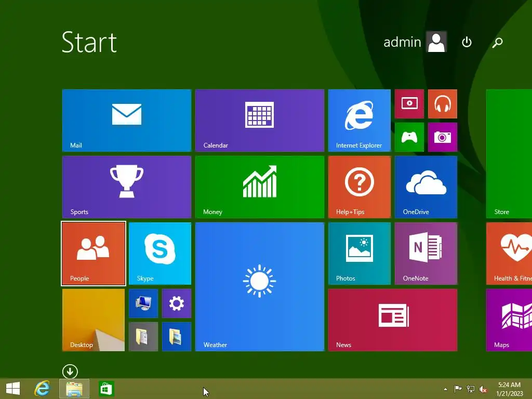This screenshot has height=399, width=532.
Task: Open the OneDrive tile
Action: pyautogui.click(x=426, y=187)
